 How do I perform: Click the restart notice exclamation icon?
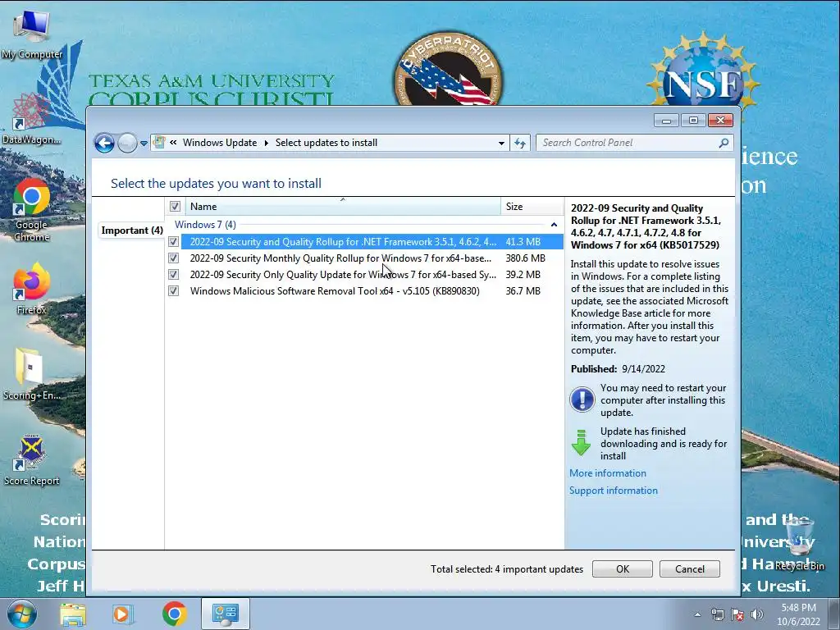[582, 399]
